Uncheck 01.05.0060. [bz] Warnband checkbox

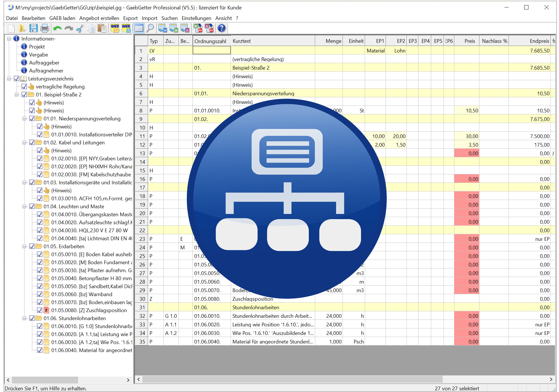40,294
